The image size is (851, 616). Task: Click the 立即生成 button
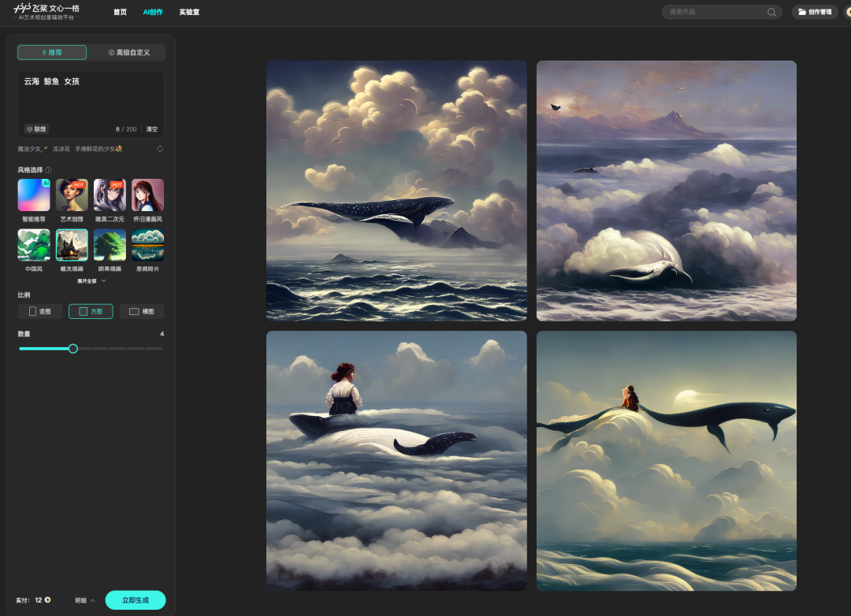(x=136, y=600)
